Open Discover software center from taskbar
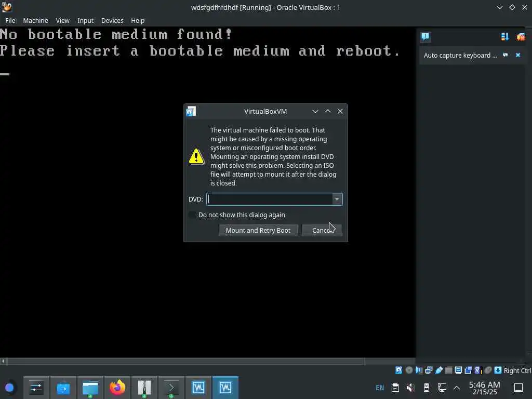This screenshot has height=399, width=532. 63,388
